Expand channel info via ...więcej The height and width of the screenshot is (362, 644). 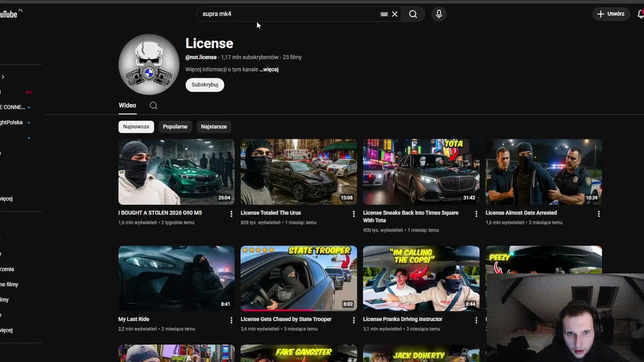269,69
